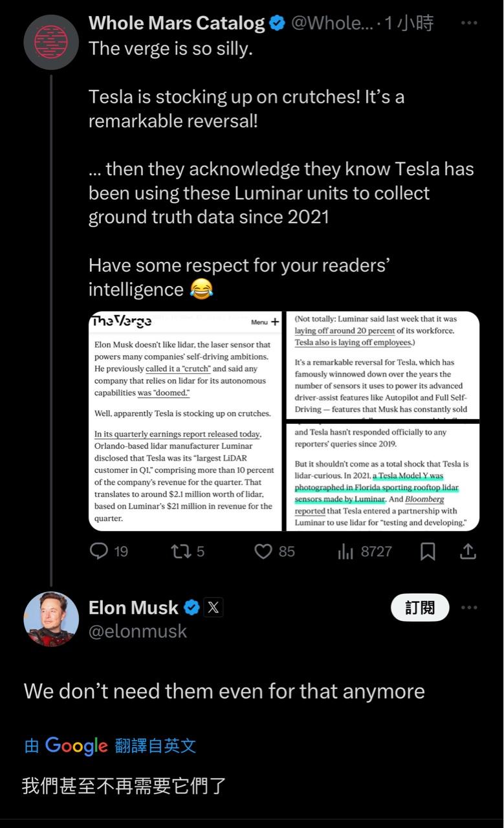Image resolution: width=504 pixels, height=828 pixels.
Task: Open Whole Mars Catalog profile avatar
Action: tap(51, 43)
